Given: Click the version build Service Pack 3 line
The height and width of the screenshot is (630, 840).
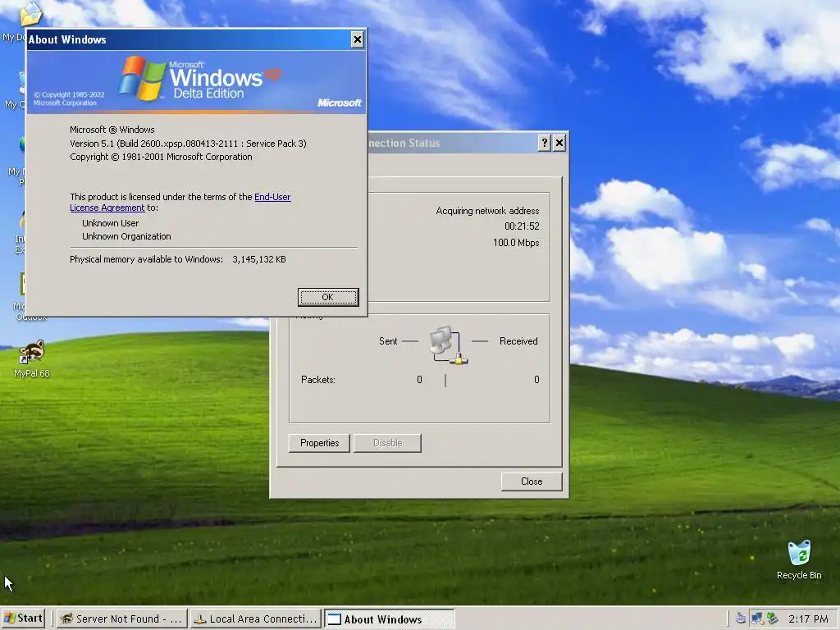Looking at the screenshot, I should coord(188,144).
